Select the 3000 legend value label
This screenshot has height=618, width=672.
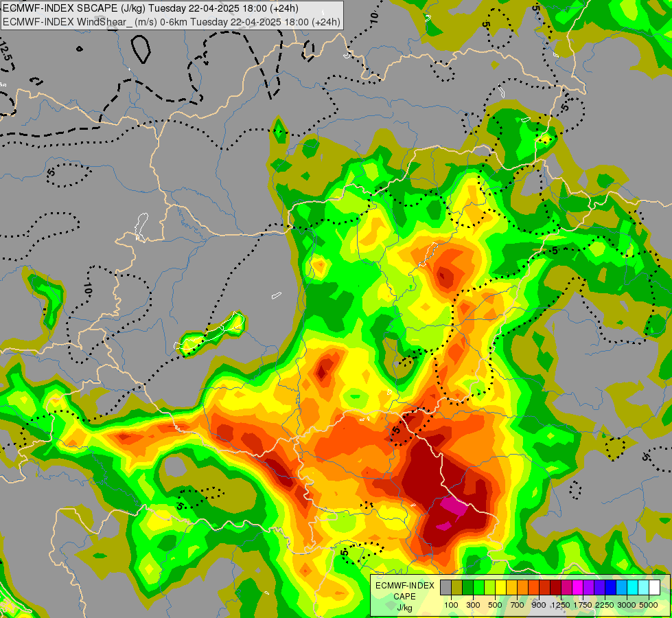pyautogui.click(x=627, y=605)
